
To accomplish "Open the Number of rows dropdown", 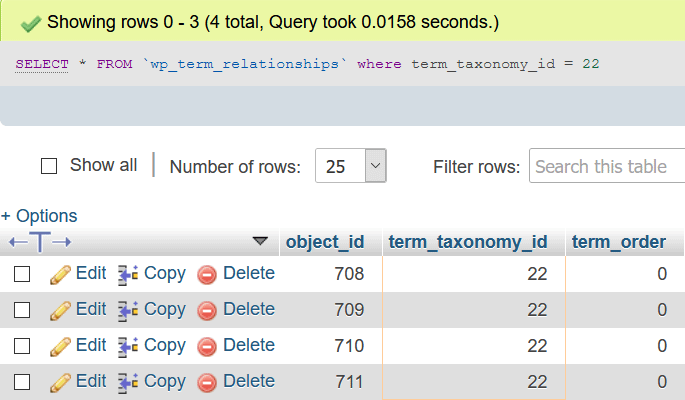I will click(x=350, y=167).
